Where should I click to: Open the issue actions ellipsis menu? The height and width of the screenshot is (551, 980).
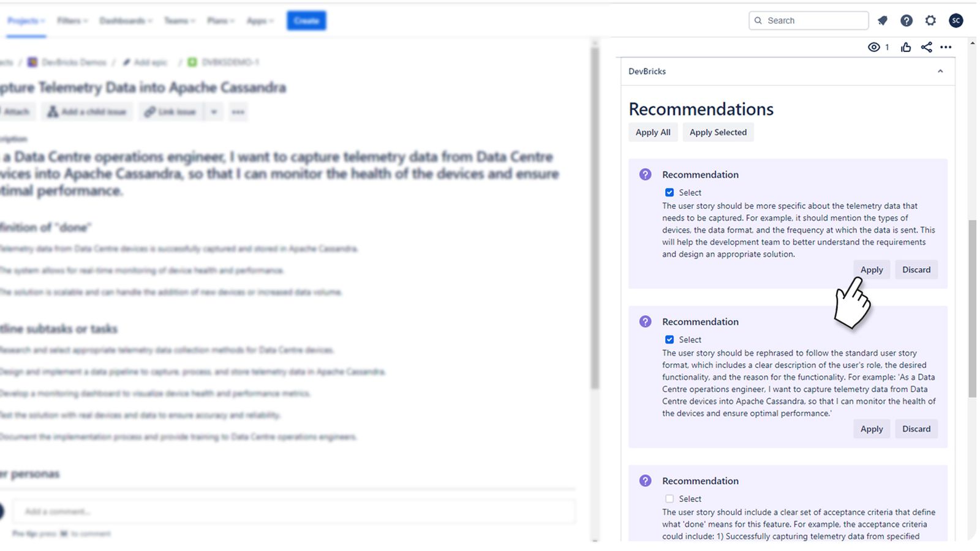(x=946, y=47)
